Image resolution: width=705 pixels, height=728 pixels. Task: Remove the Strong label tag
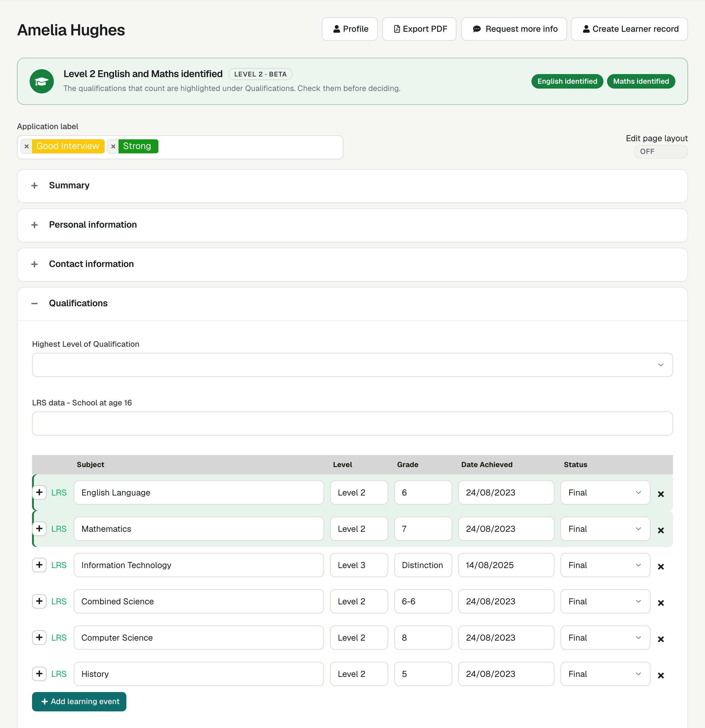point(113,146)
